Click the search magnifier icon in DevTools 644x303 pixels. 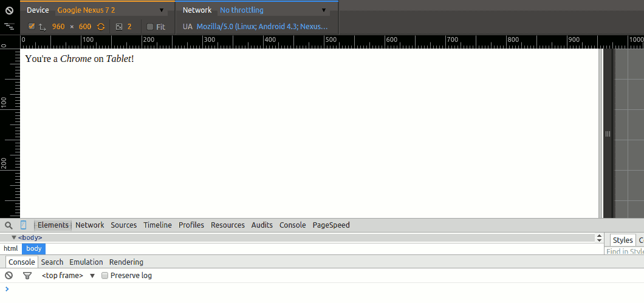tap(9, 225)
